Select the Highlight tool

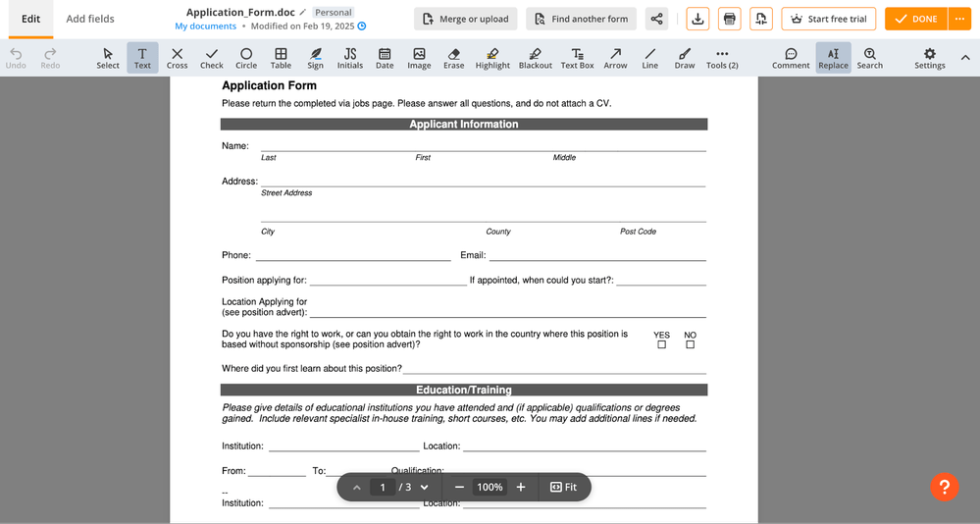492,58
